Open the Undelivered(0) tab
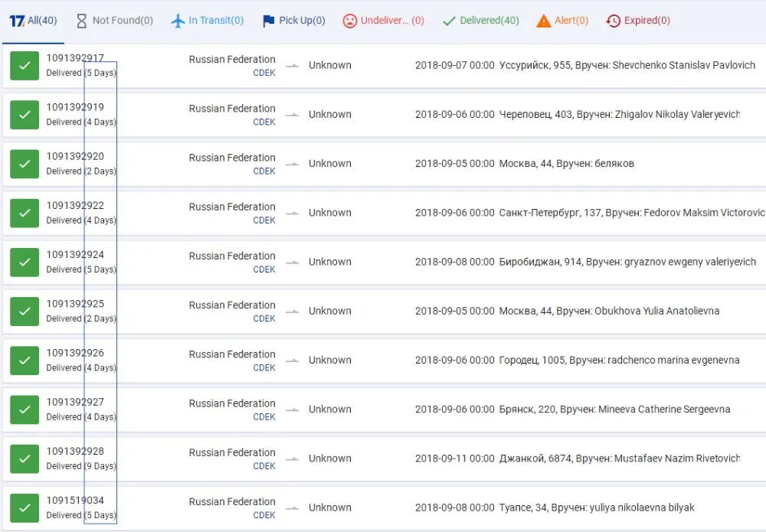This screenshot has height=532, width=766. tap(383, 21)
